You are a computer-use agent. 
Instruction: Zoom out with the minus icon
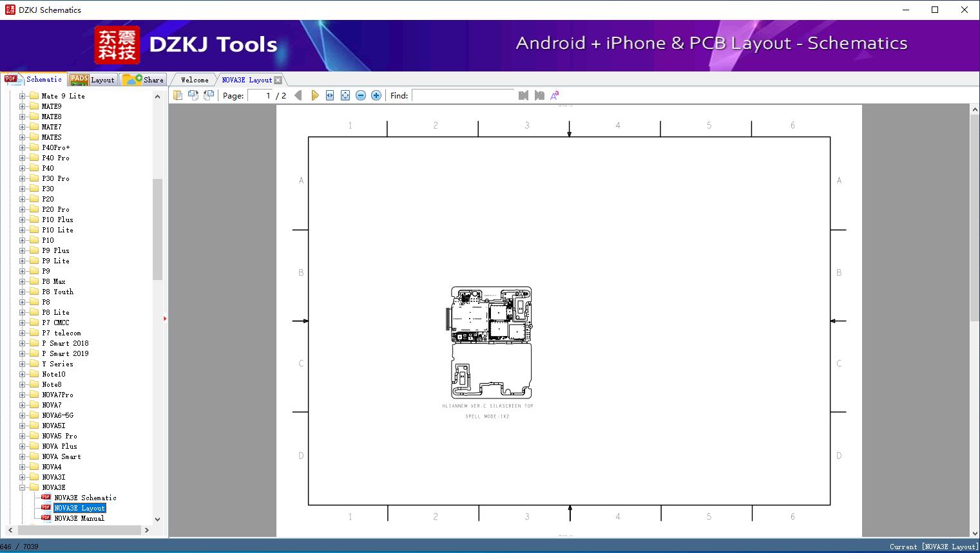pyautogui.click(x=361, y=95)
